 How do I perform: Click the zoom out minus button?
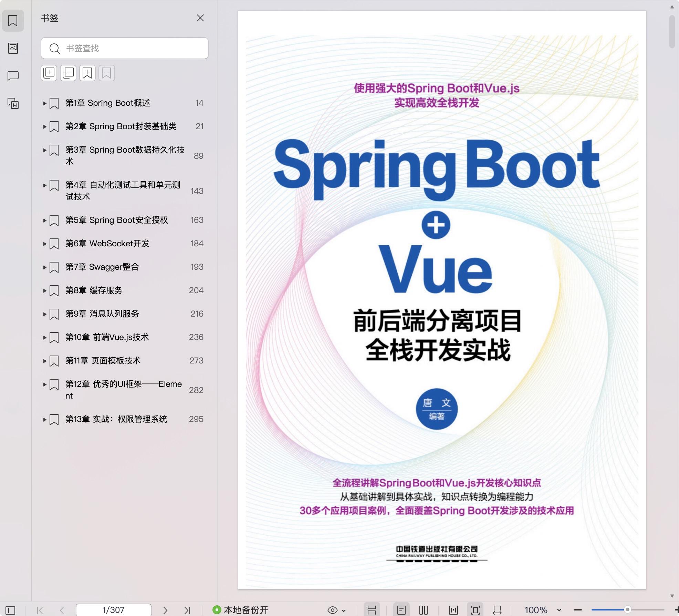click(578, 610)
